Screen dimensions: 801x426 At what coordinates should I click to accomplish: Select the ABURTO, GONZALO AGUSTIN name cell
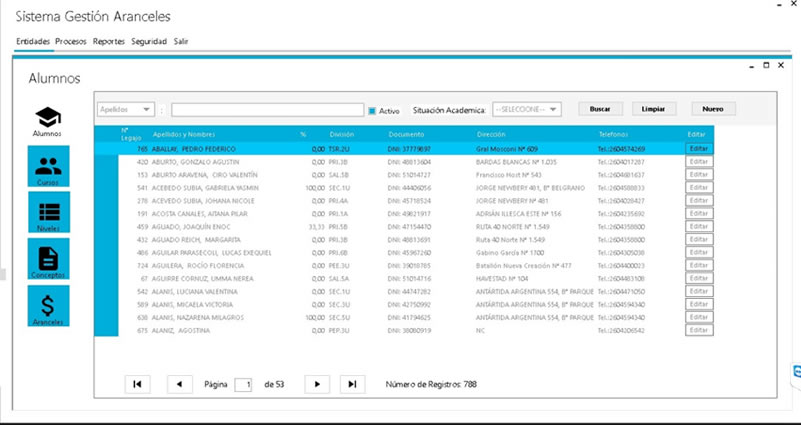(x=196, y=162)
